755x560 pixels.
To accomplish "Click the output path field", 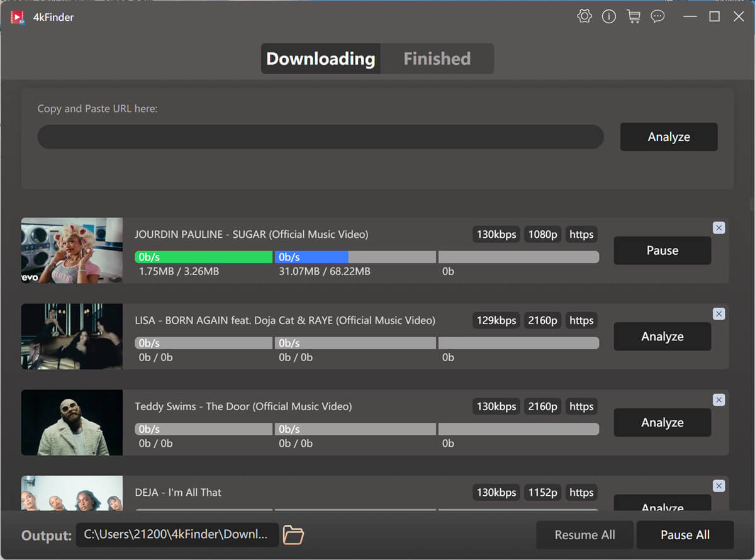I will (177, 535).
